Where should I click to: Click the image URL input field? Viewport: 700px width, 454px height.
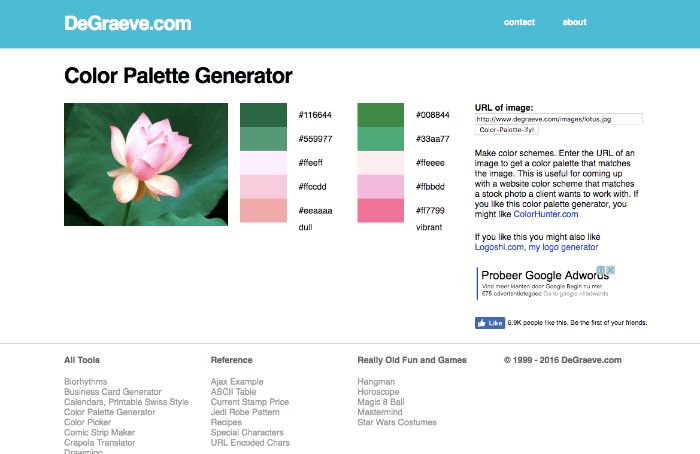click(x=558, y=119)
